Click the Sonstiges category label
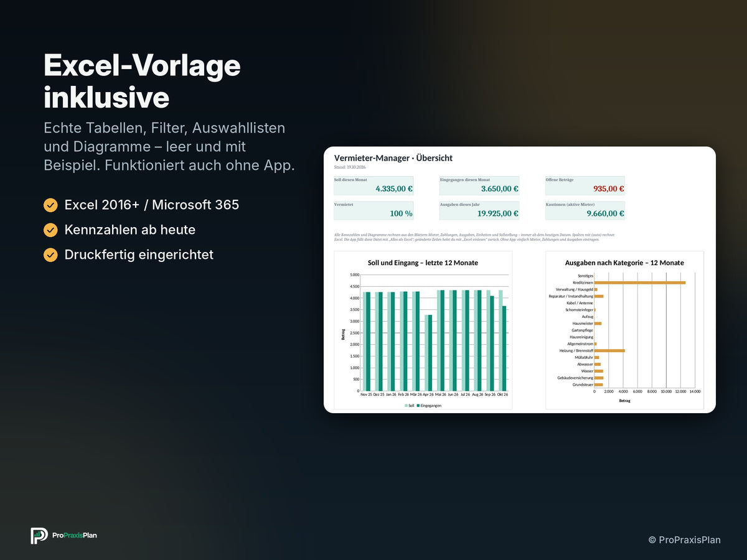747x560 pixels. [x=585, y=276]
